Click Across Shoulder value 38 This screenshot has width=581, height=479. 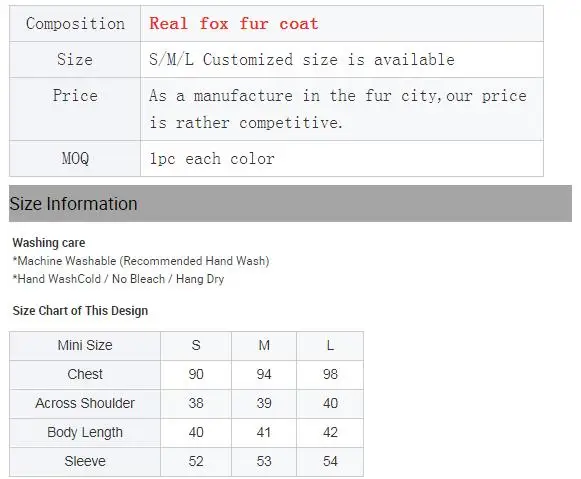tap(196, 403)
